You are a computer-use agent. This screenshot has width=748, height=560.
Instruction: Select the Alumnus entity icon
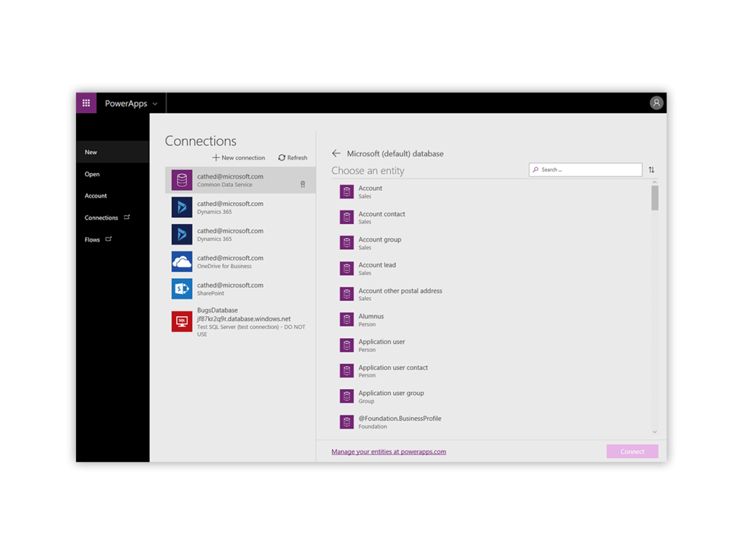(347, 320)
